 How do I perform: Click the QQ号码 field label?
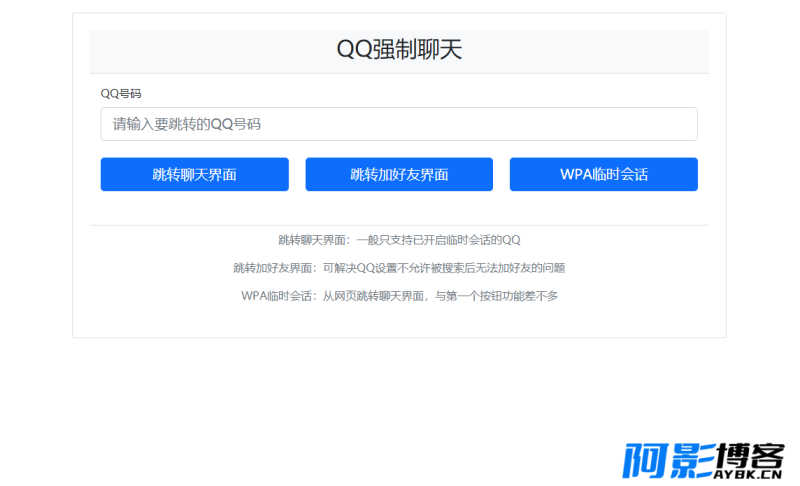[121, 94]
